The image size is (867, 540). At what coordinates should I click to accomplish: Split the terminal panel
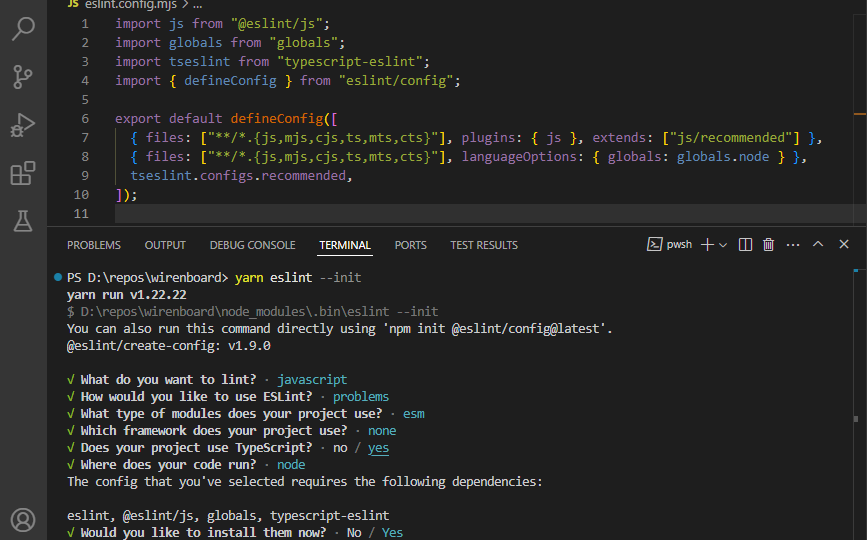coord(745,244)
